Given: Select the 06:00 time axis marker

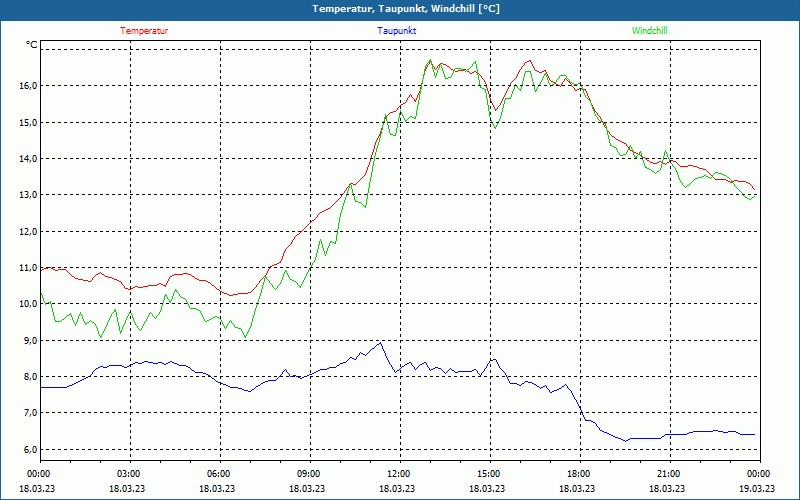Looking at the screenshot, I should [218, 474].
